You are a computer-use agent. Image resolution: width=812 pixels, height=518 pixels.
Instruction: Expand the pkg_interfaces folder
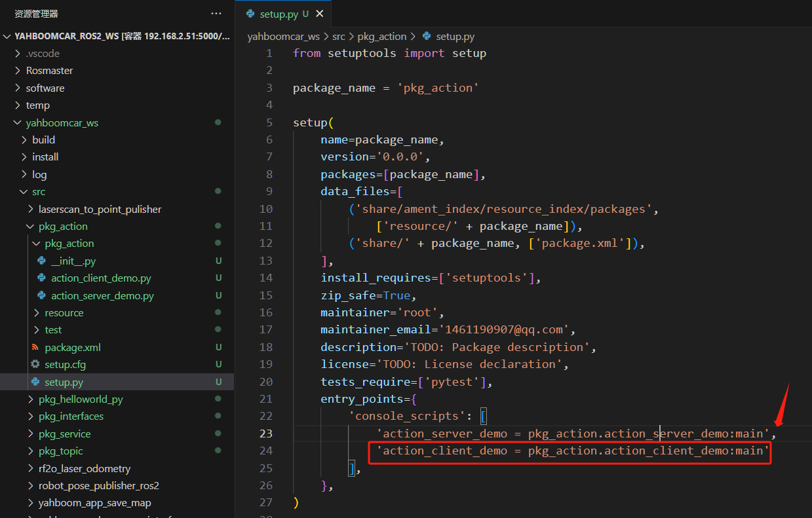(117, 416)
